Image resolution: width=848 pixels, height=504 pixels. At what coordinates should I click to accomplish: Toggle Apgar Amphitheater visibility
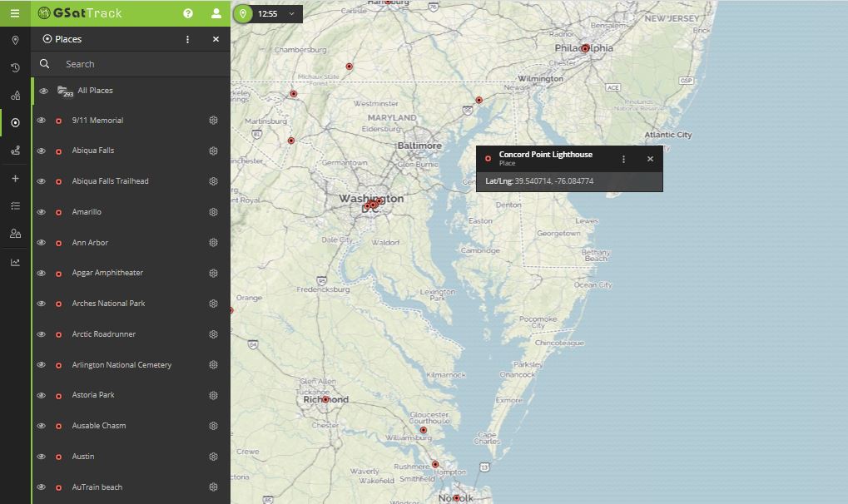click(41, 273)
